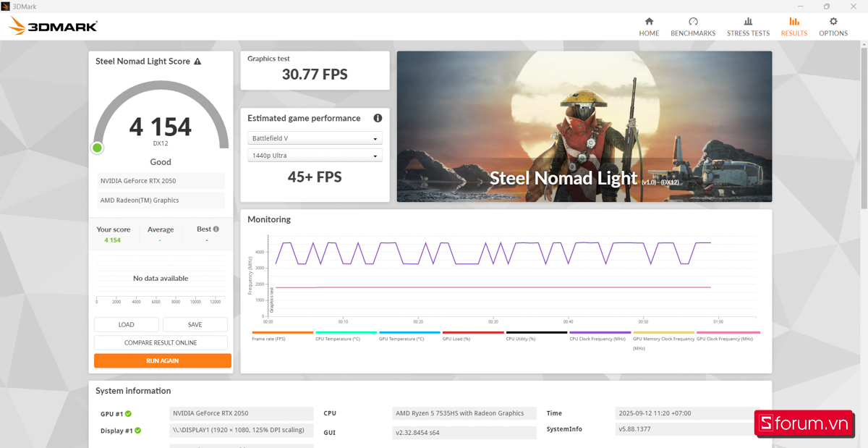Click the 4 154 score number
This screenshot has height=448, width=868.
point(161,127)
